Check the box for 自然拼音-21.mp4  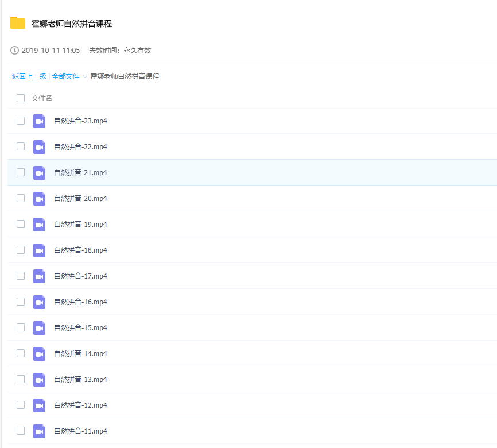click(21, 172)
